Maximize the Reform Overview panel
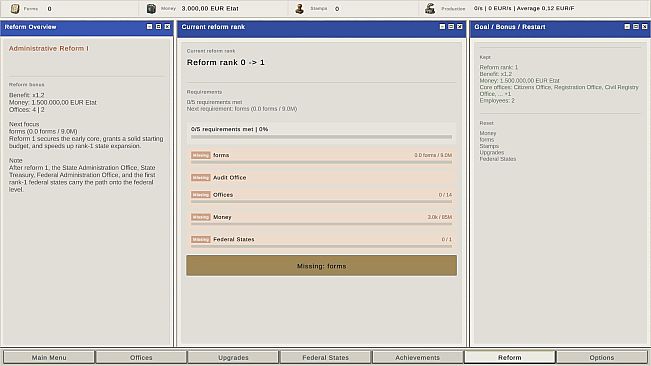 point(158,27)
